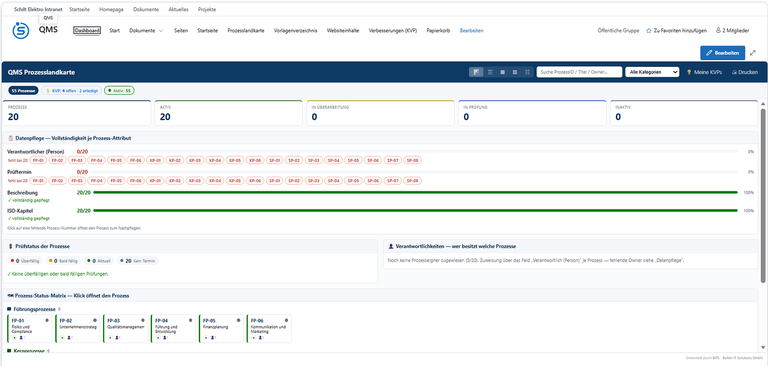The image size is (768, 366).
Task: Click the Schilt Elektro circular logo
Action: tap(21, 30)
